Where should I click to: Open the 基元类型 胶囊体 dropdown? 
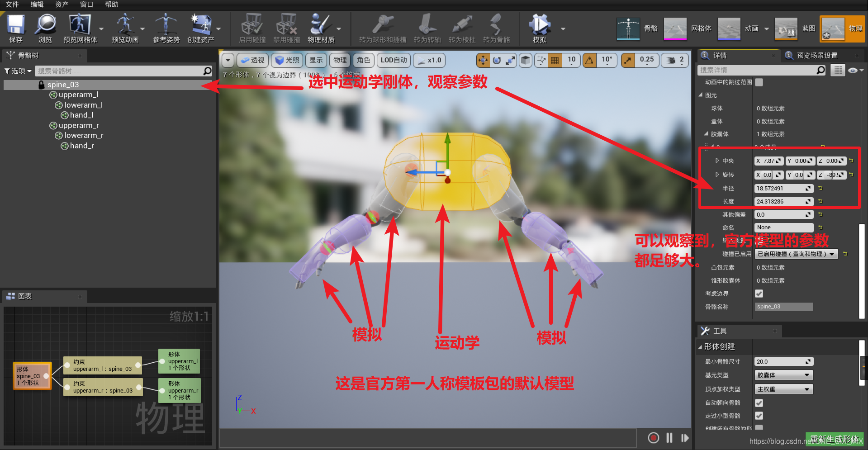[783, 375]
